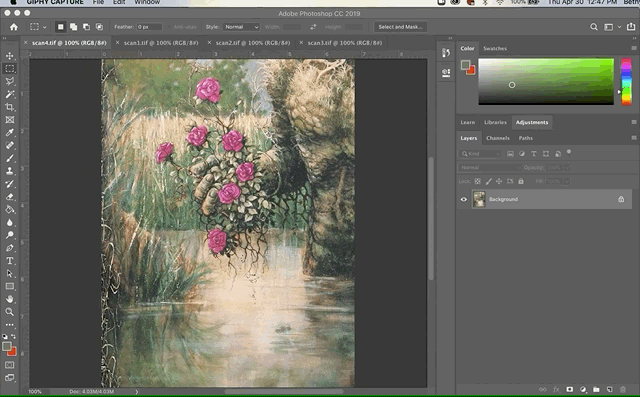Select the Hand tool
The width and height of the screenshot is (640, 397).
point(9,299)
